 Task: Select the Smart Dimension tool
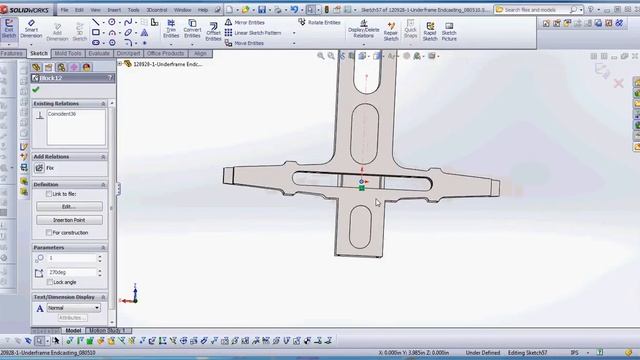[x=31, y=29]
